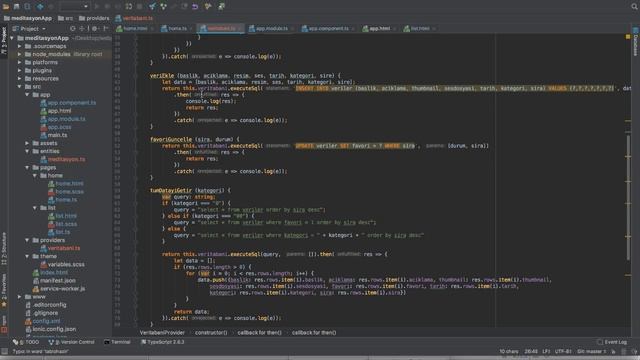
Task: Click the src breadcrumb in navigation bar
Action: [x=65, y=18]
